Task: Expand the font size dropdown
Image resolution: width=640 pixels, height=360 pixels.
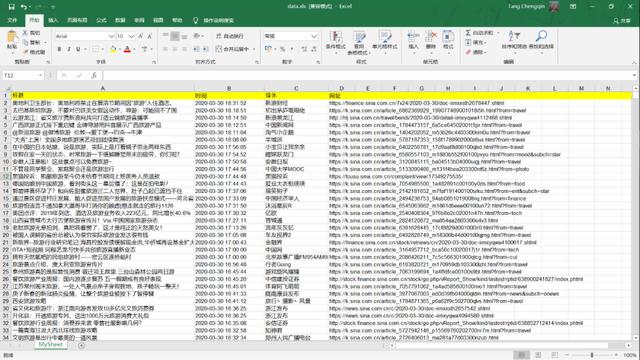Action: (x=131, y=36)
